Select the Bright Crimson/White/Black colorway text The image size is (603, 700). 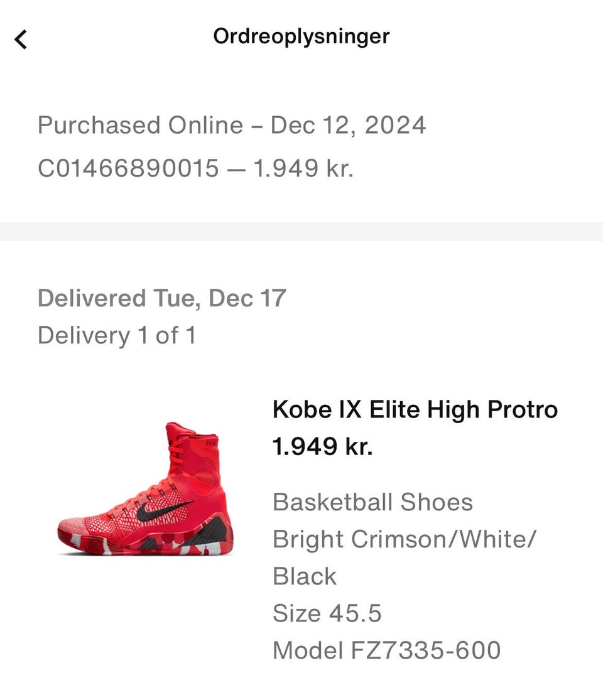(405, 557)
